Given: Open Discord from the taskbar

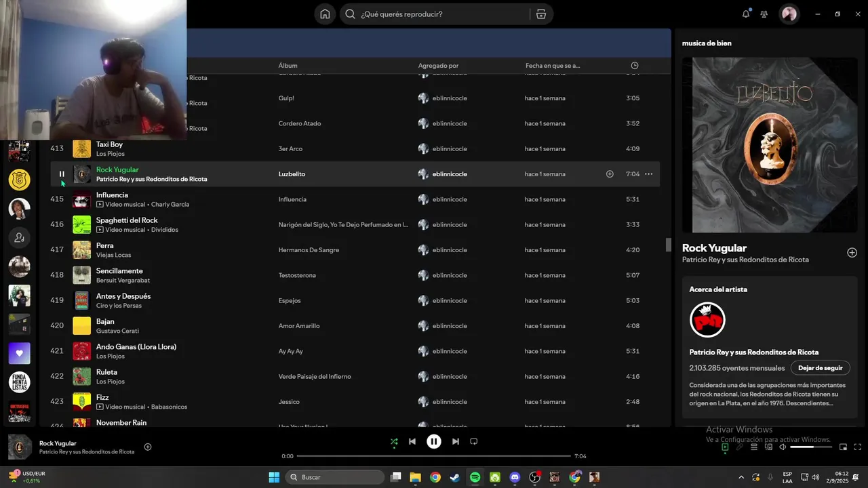Looking at the screenshot, I should tap(515, 477).
